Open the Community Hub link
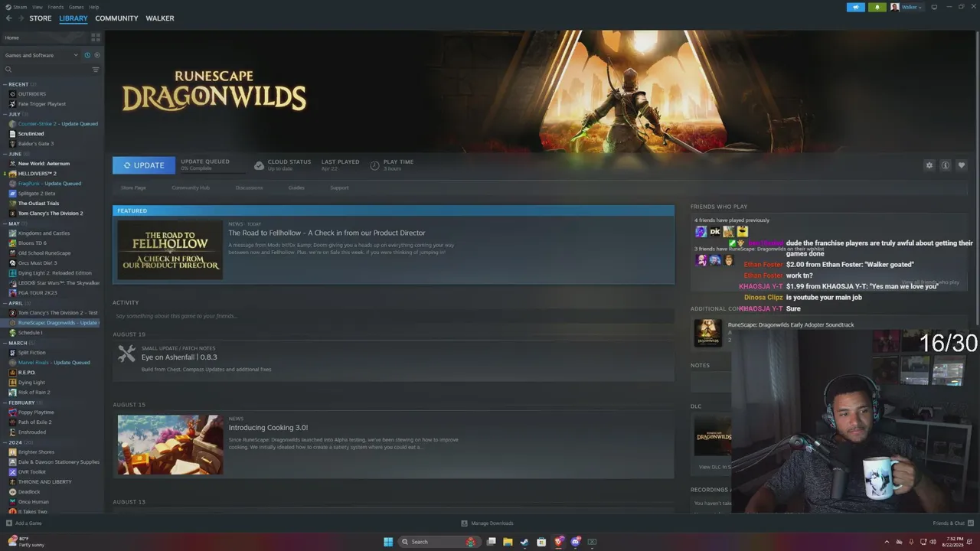The image size is (980, 551). tap(191, 187)
